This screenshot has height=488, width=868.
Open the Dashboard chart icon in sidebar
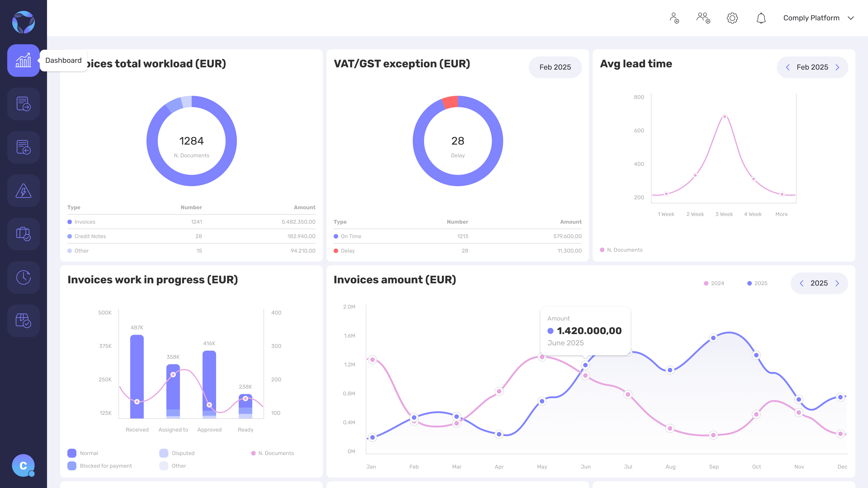pyautogui.click(x=23, y=61)
